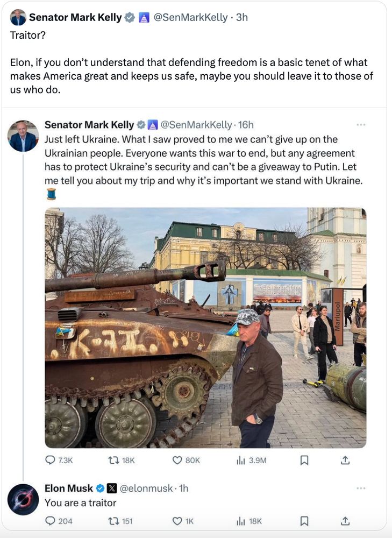392x538 pixels.
Task: Like the tweet with 80K likes
Action: (x=177, y=460)
